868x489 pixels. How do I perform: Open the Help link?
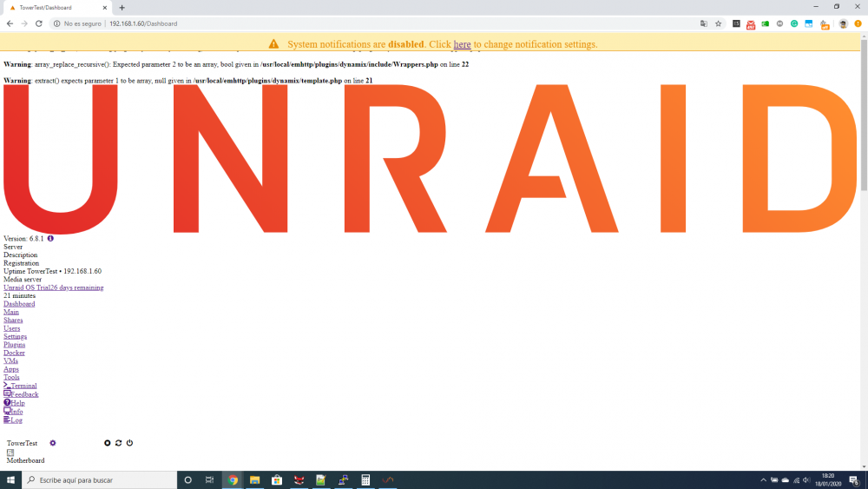(x=14, y=403)
